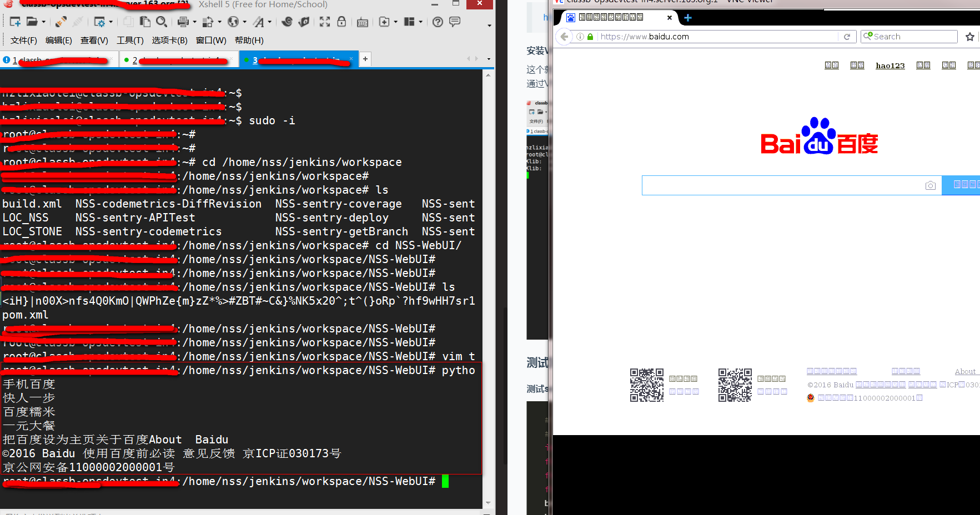Click pom.xml in terminal output

[25, 315]
